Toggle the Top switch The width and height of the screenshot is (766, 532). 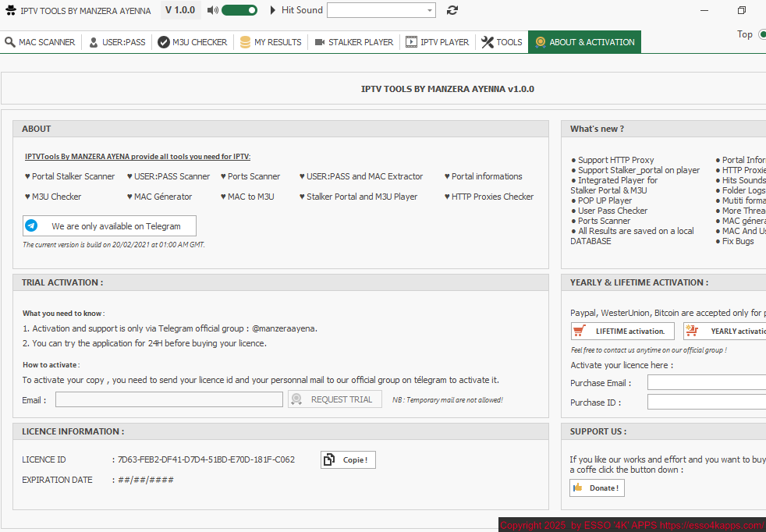(x=761, y=34)
